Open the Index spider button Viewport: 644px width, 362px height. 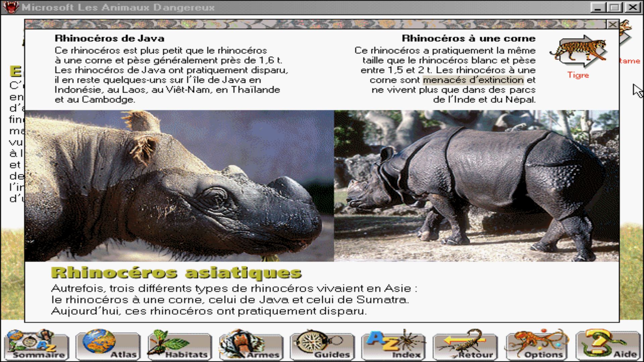[x=394, y=345]
